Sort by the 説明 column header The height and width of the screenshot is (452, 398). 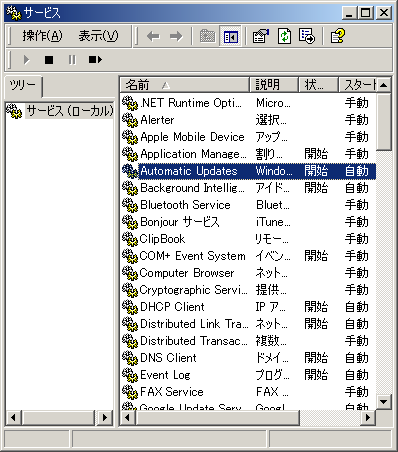[x=273, y=85]
